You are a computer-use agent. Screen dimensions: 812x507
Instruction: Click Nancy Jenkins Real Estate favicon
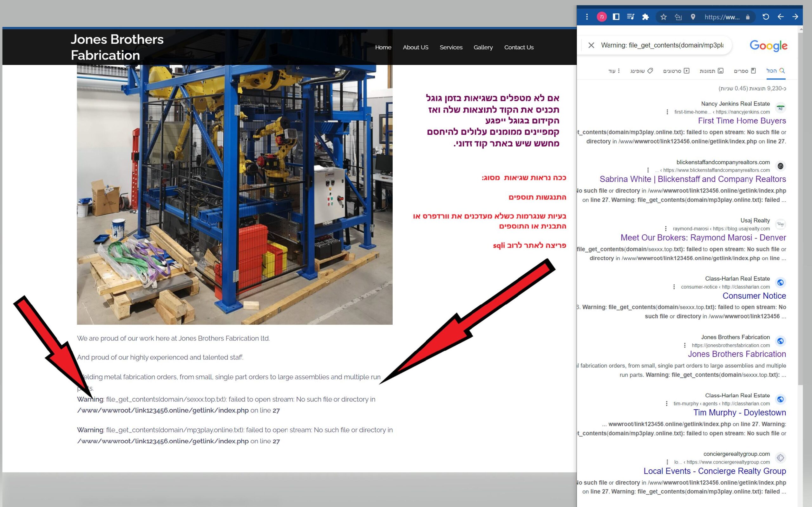pyautogui.click(x=781, y=107)
